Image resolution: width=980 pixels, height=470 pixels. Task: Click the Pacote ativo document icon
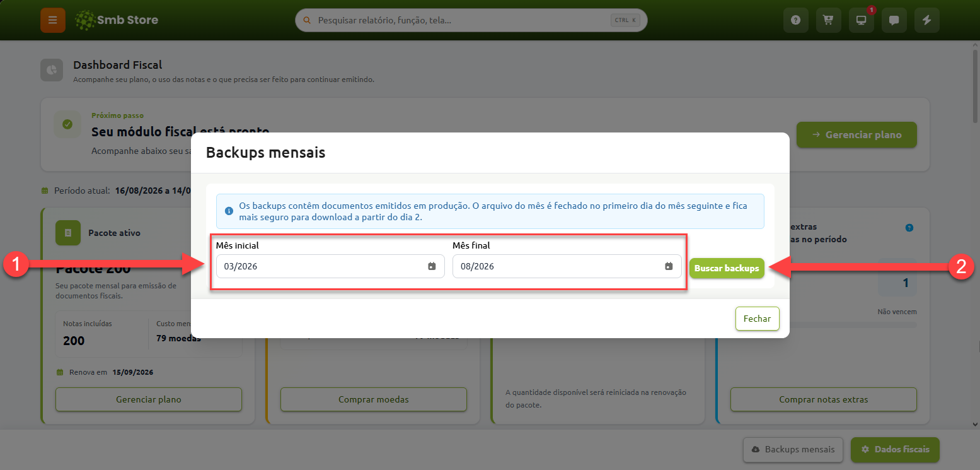point(67,233)
